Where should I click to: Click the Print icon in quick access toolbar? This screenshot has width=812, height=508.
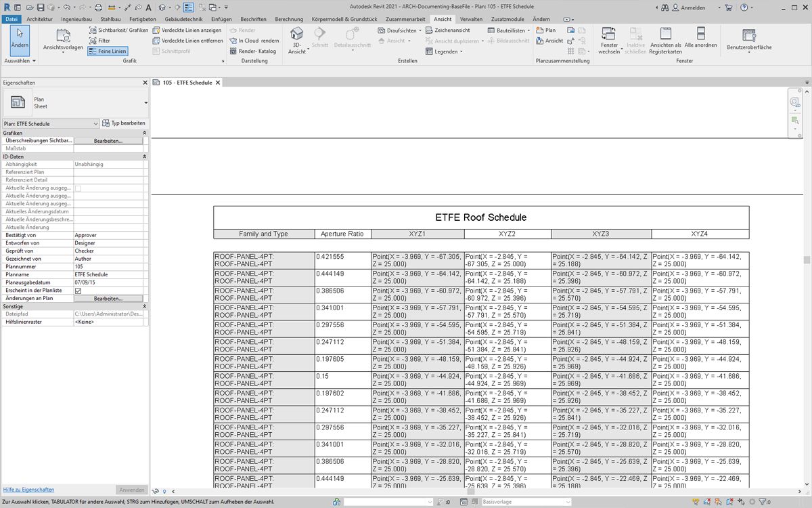point(99,7)
